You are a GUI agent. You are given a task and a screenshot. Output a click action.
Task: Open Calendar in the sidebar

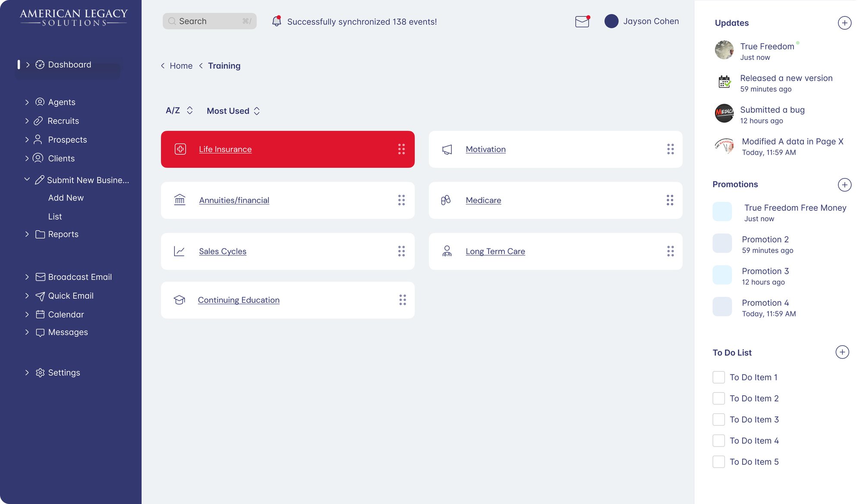click(x=66, y=314)
